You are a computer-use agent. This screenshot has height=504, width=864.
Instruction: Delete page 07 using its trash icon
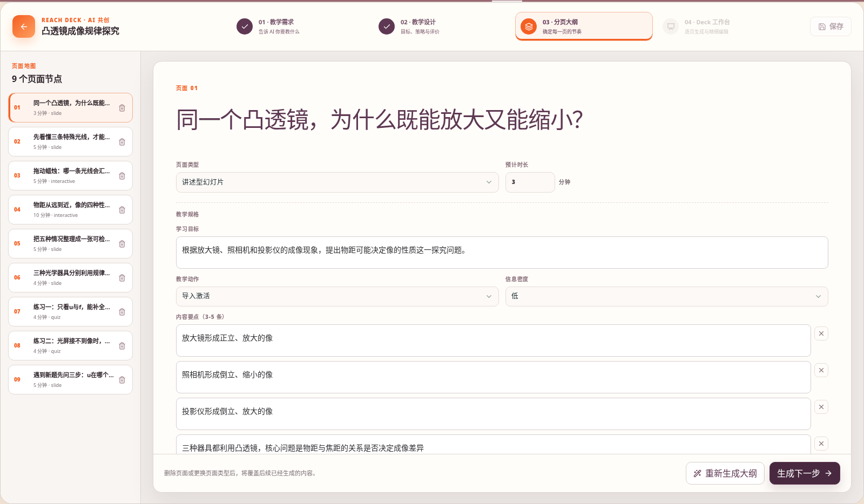[122, 312]
